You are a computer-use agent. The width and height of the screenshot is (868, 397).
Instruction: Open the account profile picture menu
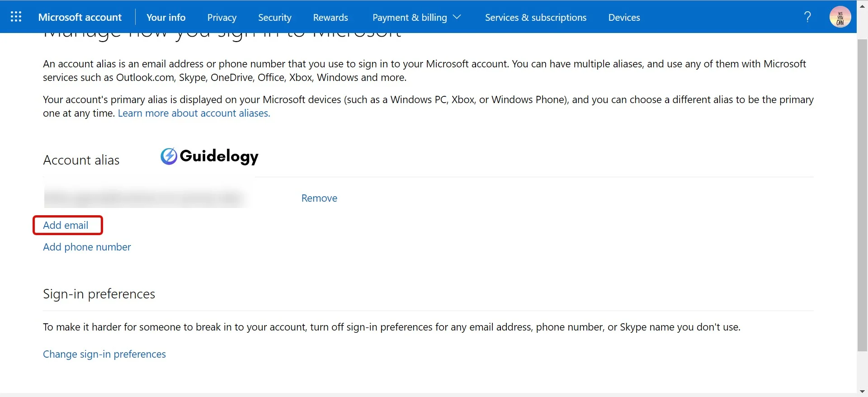[840, 17]
